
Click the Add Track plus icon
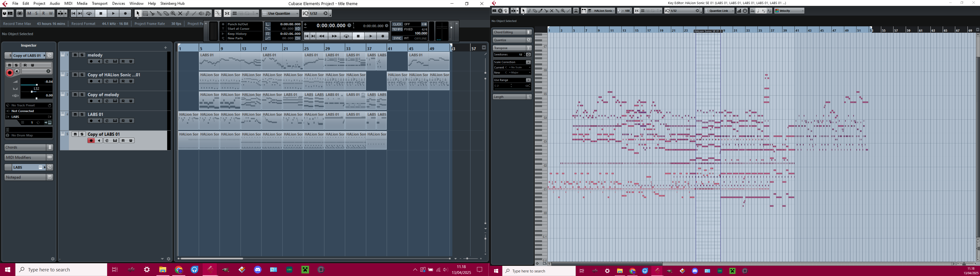tap(165, 48)
